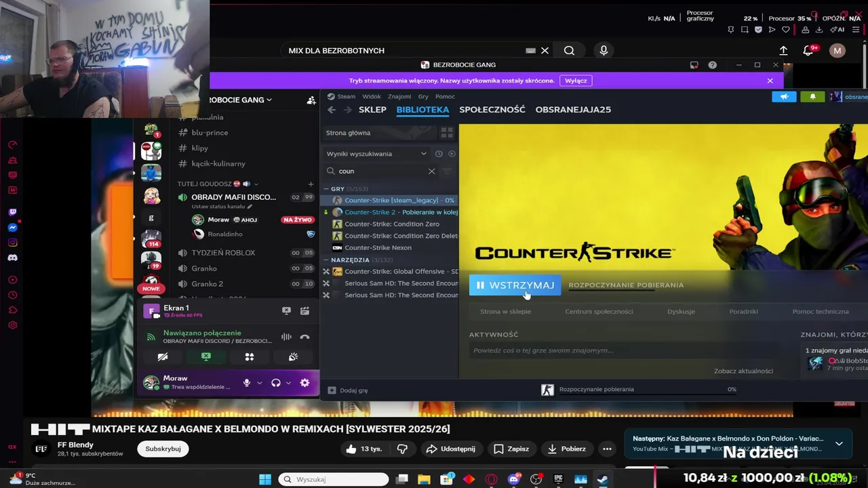Screen dimensions: 868x488
Task: Switch to the SKLEP tab
Action: [372, 110]
